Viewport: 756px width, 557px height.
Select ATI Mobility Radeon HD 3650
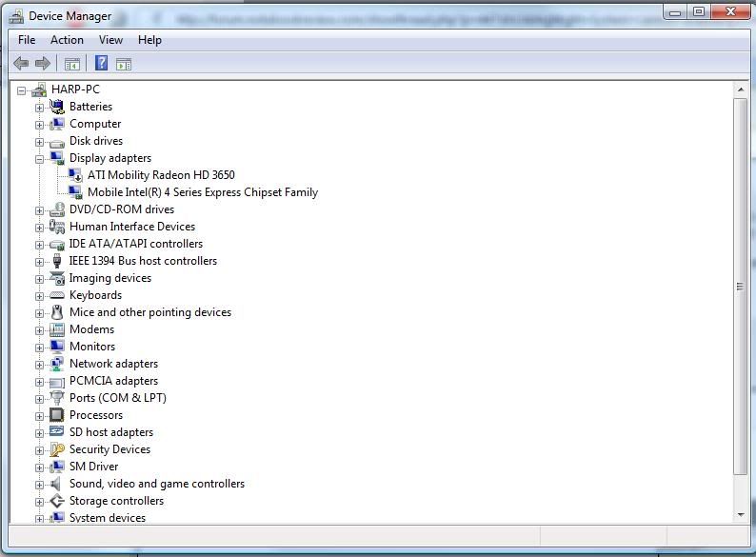(161, 175)
